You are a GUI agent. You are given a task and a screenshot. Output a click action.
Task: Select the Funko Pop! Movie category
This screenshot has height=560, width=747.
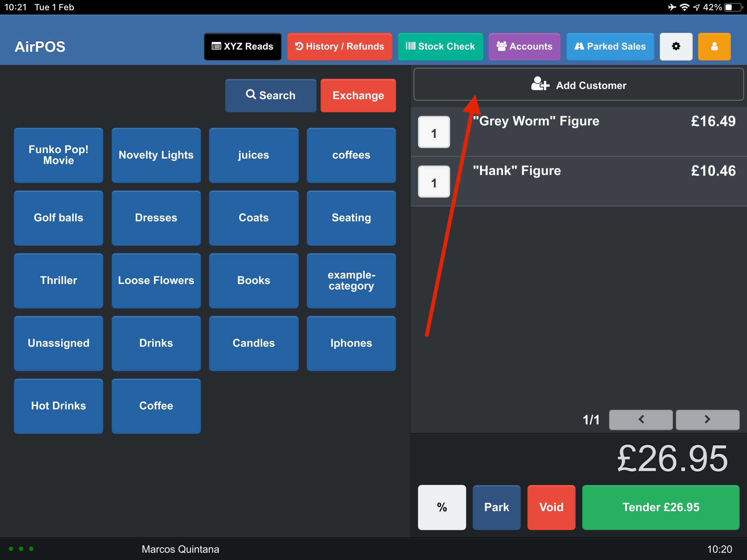coord(58,155)
